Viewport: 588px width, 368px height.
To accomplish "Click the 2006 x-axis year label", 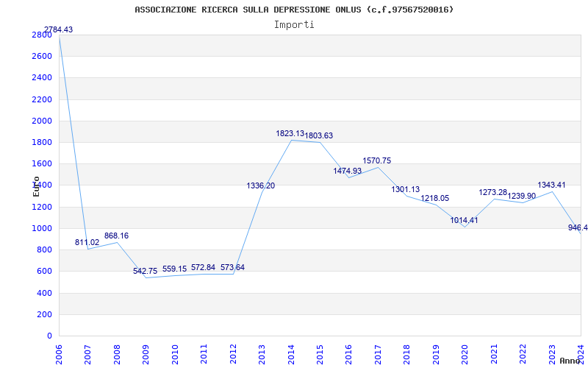I will [59, 354].
